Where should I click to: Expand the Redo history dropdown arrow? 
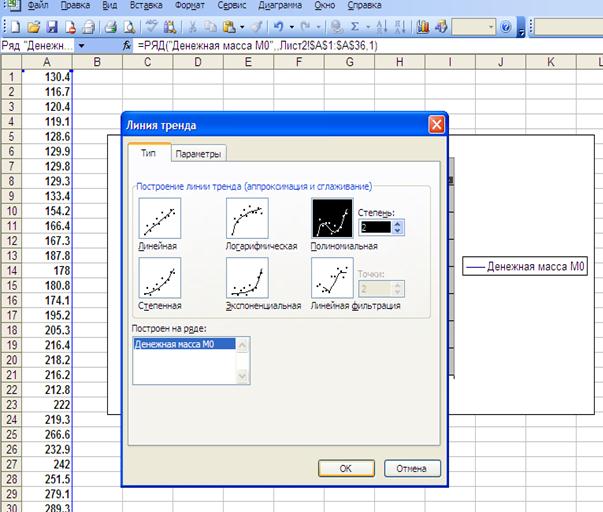point(318,27)
